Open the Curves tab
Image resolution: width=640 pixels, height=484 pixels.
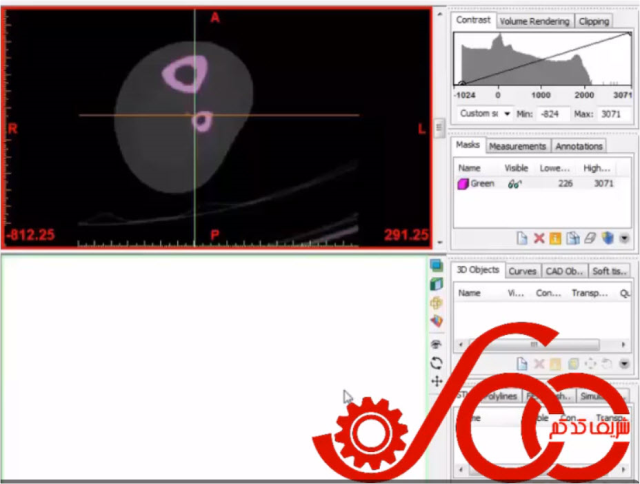click(522, 271)
